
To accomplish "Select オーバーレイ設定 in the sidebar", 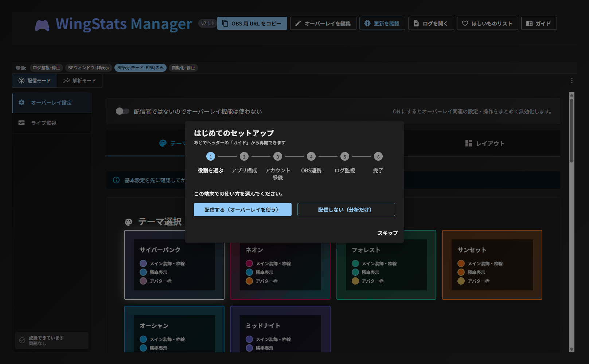I will (52, 103).
